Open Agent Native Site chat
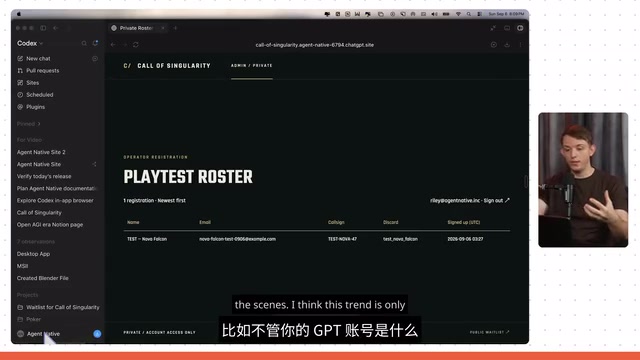The image size is (640, 360). tap(39, 164)
